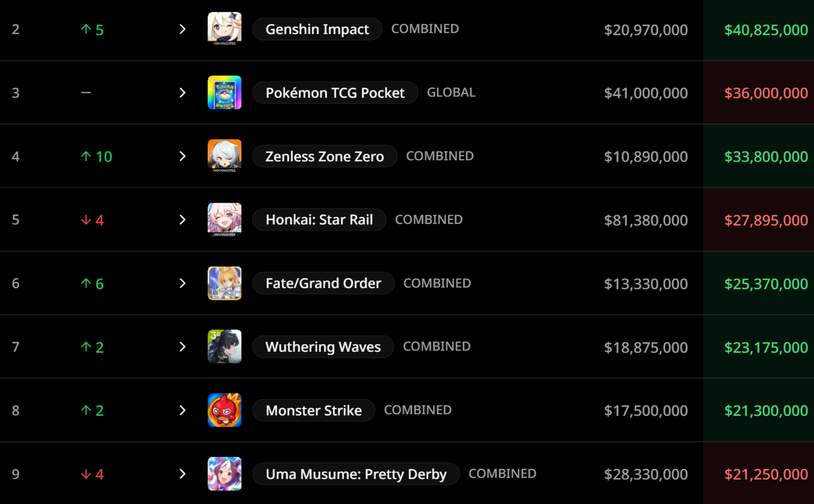The image size is (814, 504).
Task: Click the $27,895,000 Honkai revenue cell
Action: tap(766, 220)
